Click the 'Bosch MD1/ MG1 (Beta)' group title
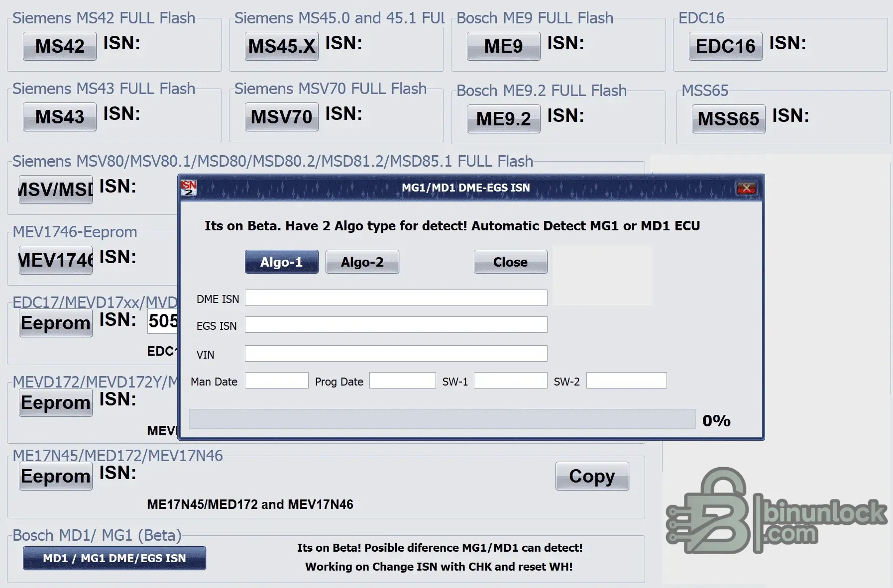Viewport: 893px width, 588px height. click(x=97, y=535)
